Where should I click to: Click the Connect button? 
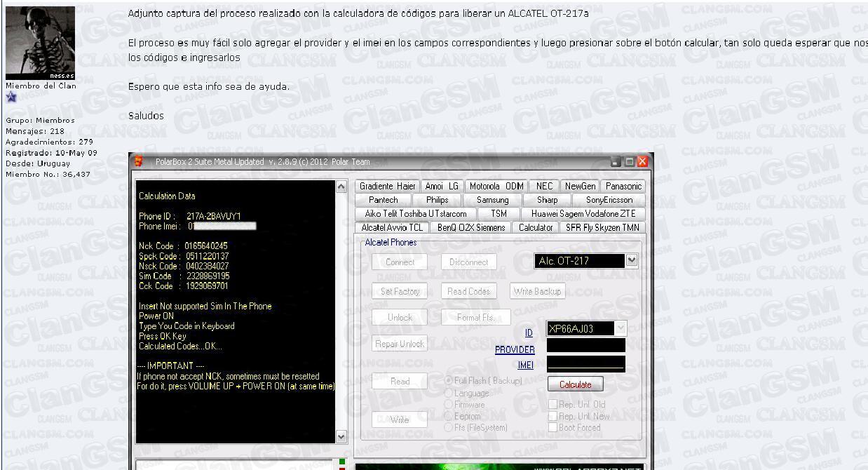pyautogui.click(x=400, y=262)
